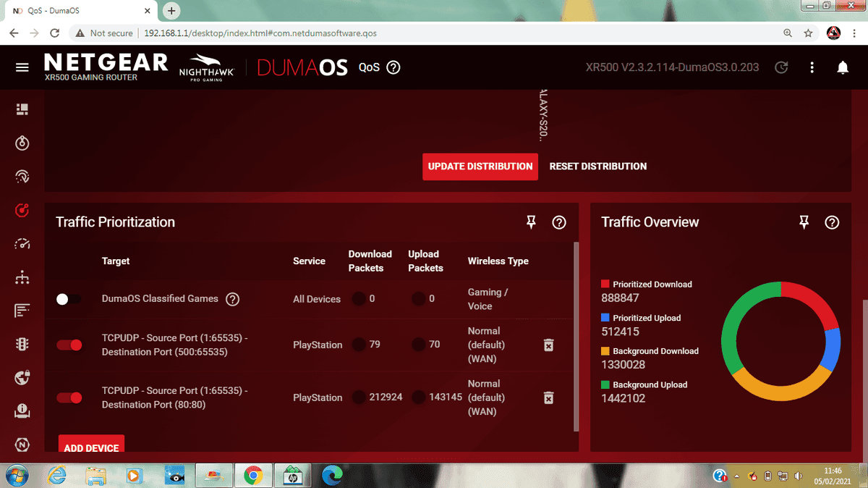This screenshot has height=488, width=868.
Task: Open the Traffic Controller traffic-light icon
Action: [22, 345]
